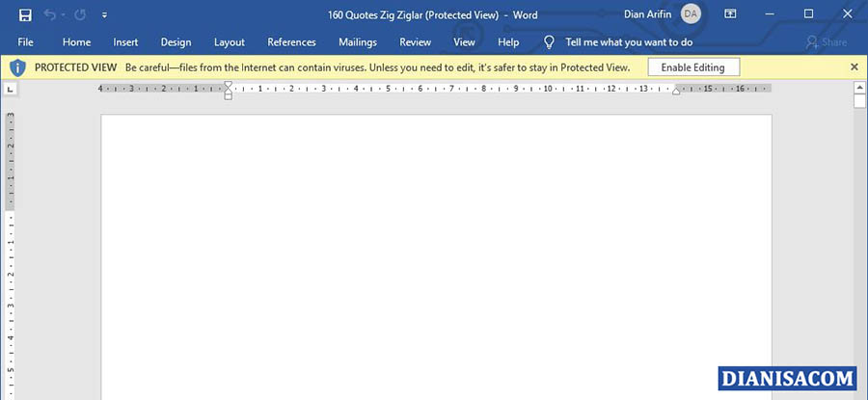Click the left indent square marker on ruler
Viewport: 868px width, 400px height.
228,96
